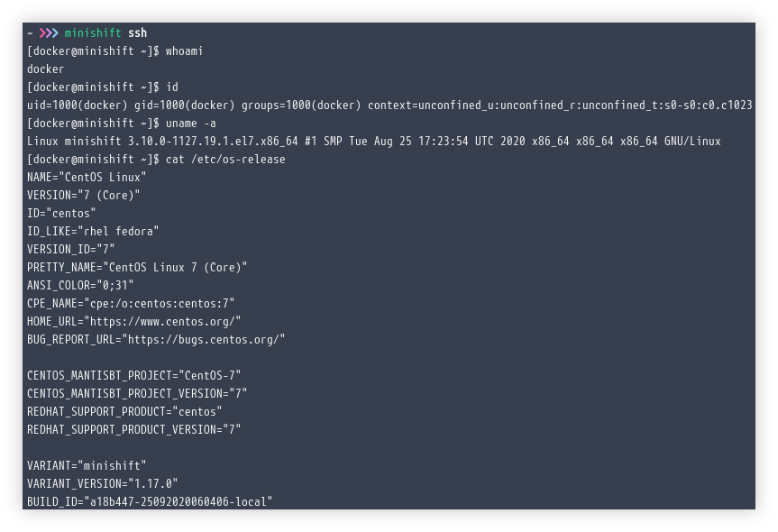
Task: Click the whoami command text
Action: [x=184, y=51]
